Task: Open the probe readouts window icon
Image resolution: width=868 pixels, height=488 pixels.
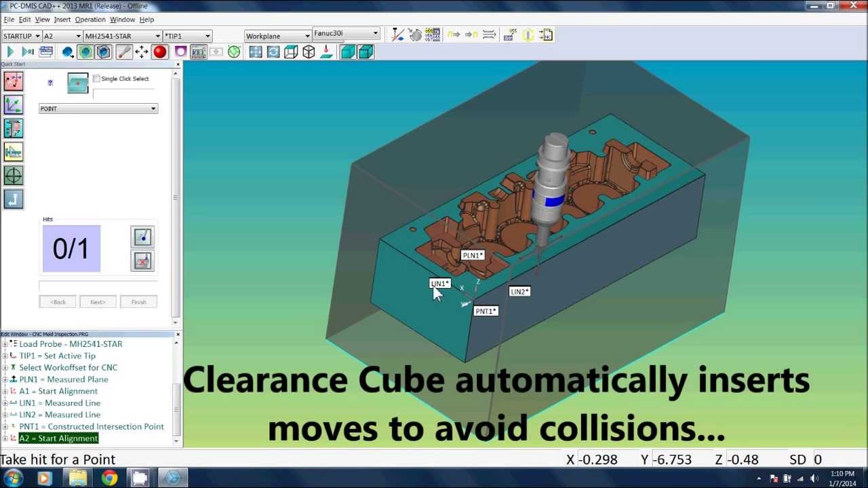Action: point(198,52)
